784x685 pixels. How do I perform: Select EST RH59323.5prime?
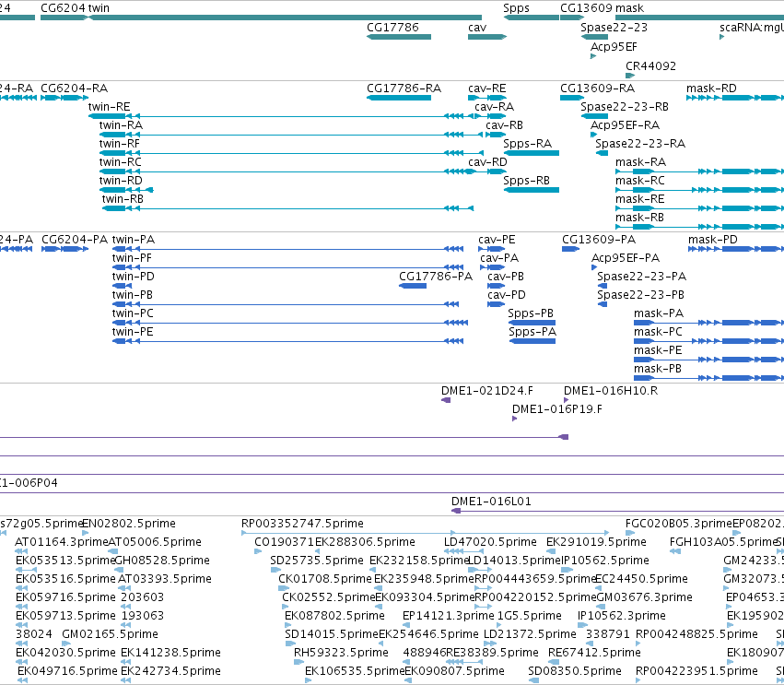point(341,653)
